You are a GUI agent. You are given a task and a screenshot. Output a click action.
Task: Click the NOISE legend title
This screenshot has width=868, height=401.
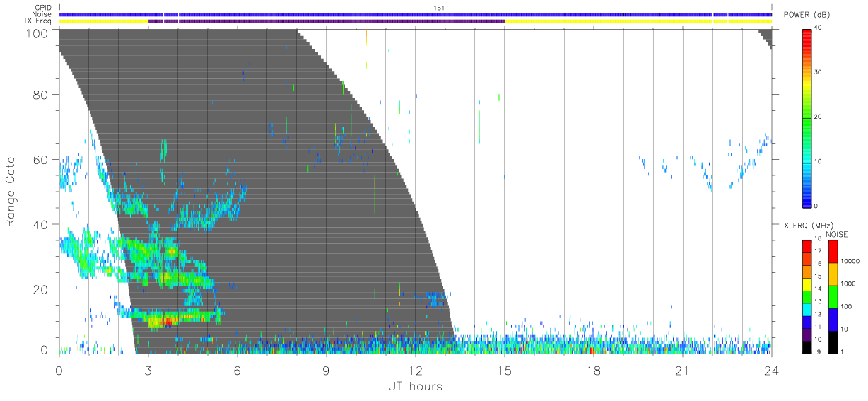point(836,234)
